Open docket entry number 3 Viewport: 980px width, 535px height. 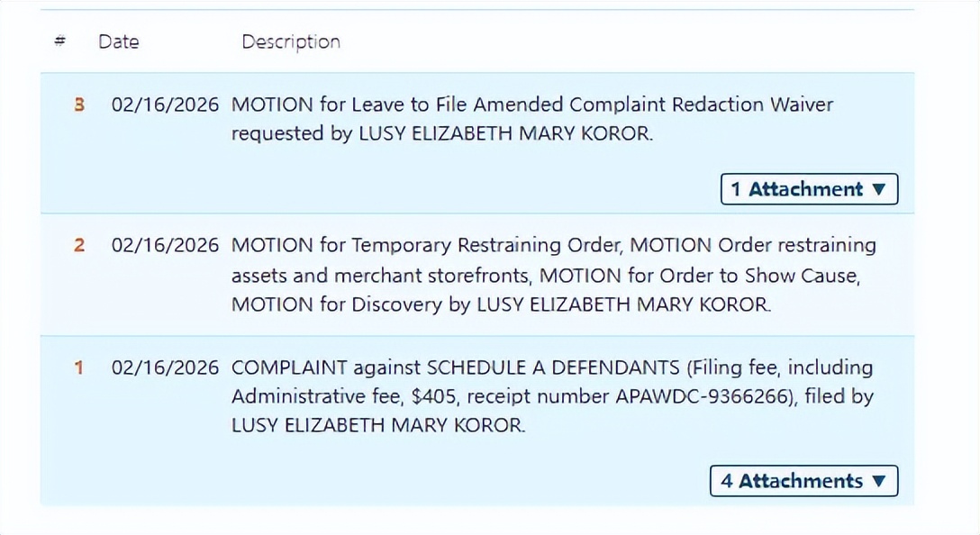[79, 104]
